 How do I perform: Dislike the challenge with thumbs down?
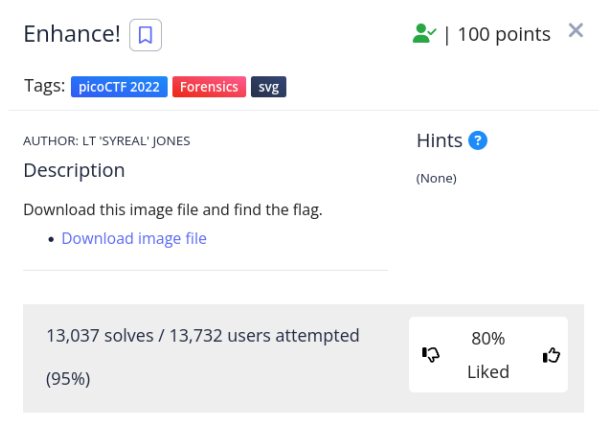coord(431,354)
